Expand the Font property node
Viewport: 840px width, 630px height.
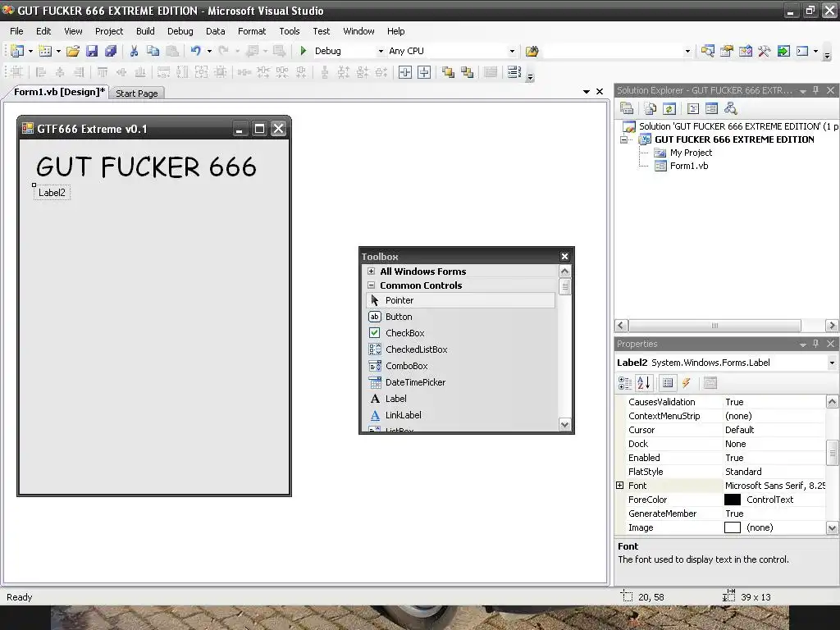620,486
